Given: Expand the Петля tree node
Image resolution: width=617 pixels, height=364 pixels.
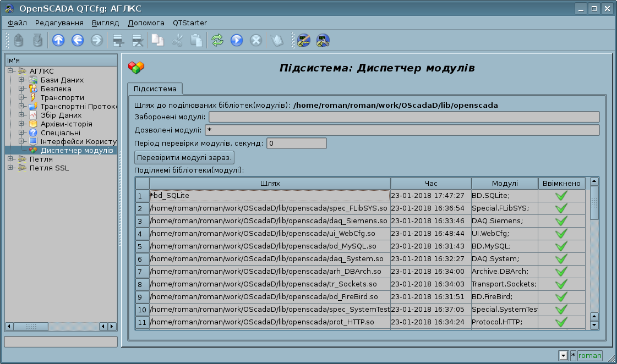Looking at the screenshot, I should click(x=10, y=159).
